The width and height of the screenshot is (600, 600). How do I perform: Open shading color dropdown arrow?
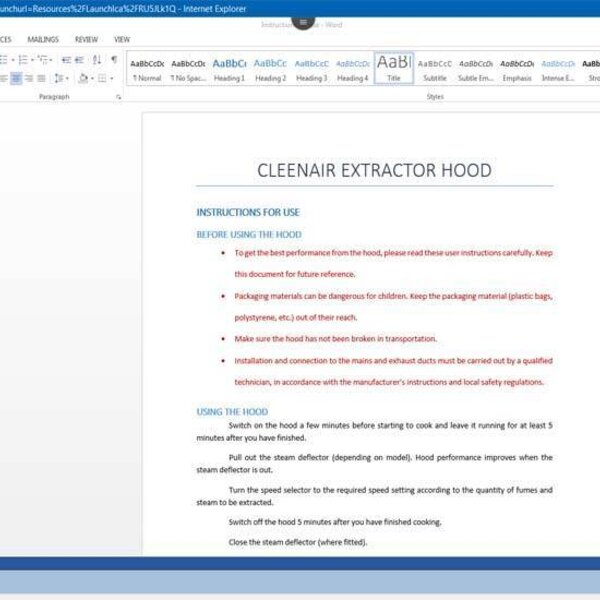(x=92, y=79)
